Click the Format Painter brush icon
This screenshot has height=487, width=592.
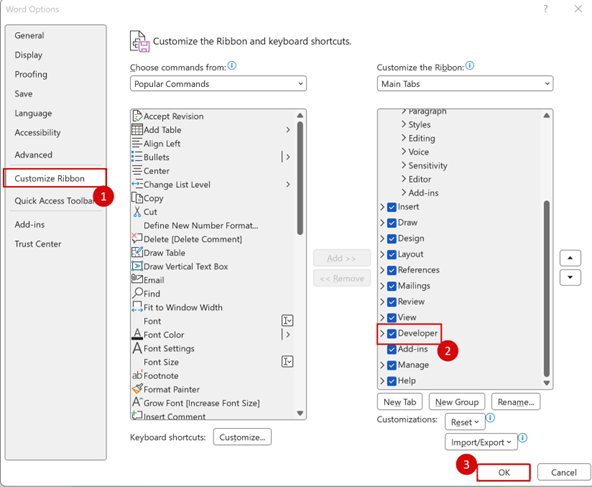pos(137,388)
